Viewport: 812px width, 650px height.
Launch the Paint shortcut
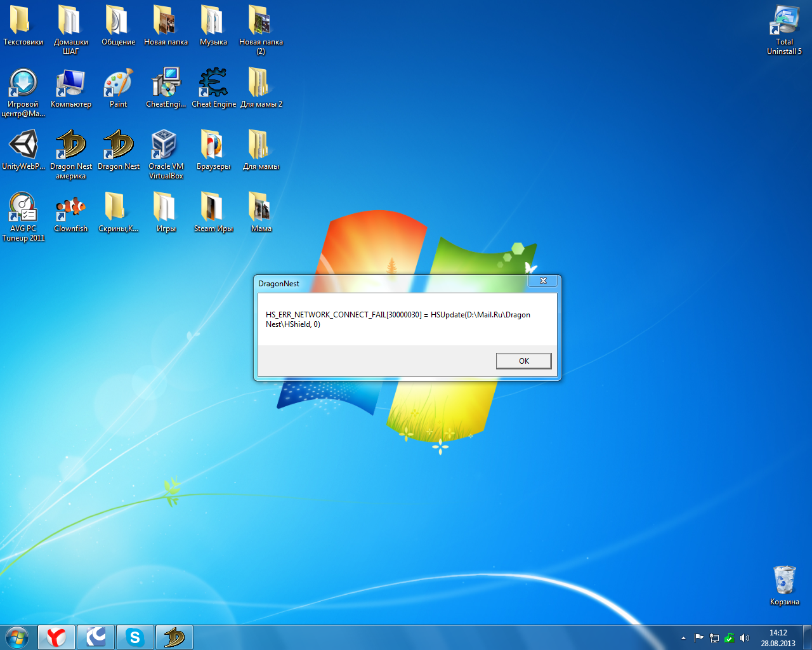pos(118,88)
